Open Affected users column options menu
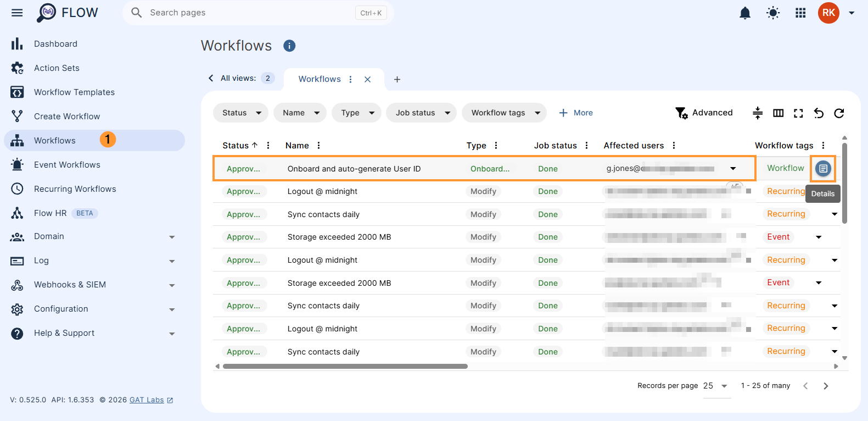The image size is (868, 421). tap(674, 146)
